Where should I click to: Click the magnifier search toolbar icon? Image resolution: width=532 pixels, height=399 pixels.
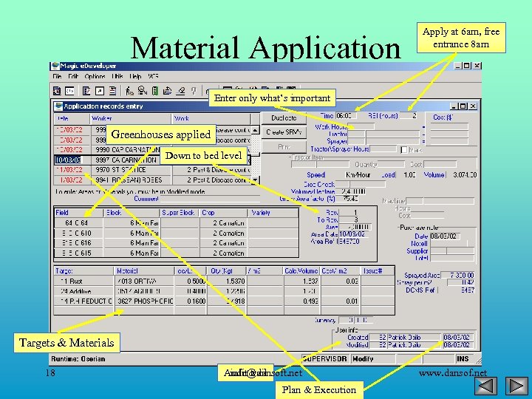click(x=142, y=91)
